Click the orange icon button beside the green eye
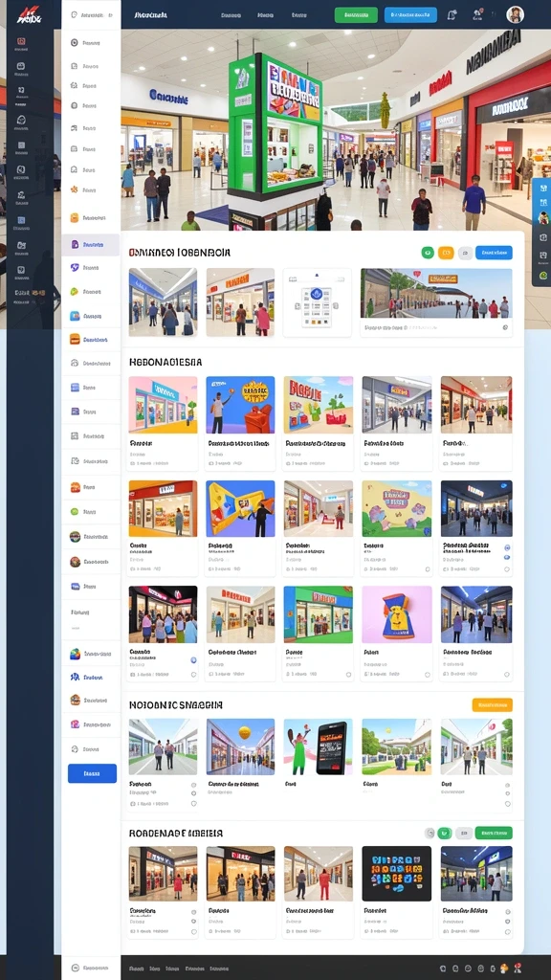551x980 pixels. pyautogui.click(x=446, y=253)
